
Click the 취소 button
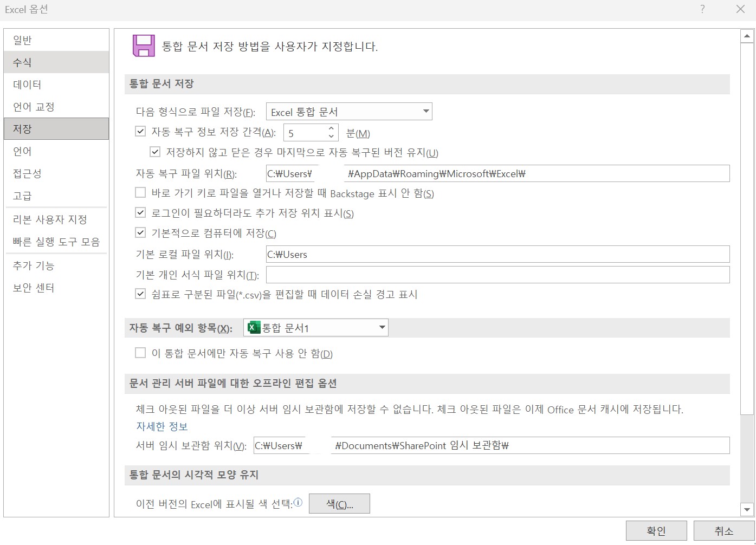(724, 531)
